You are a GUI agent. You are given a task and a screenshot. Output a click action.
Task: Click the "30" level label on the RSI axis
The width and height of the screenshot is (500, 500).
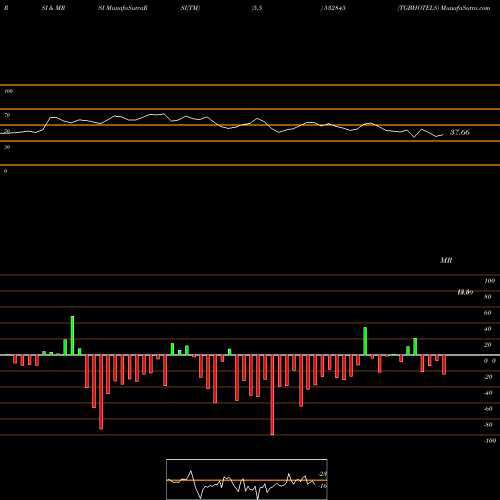7,147
